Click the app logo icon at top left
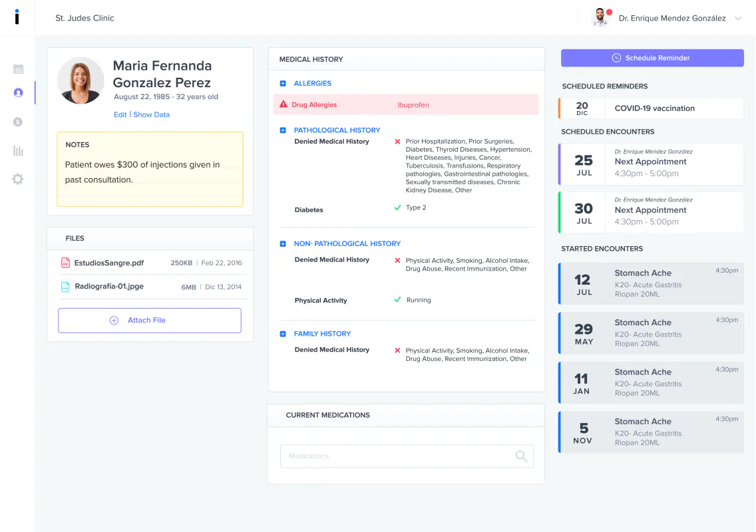The image size is (756, 532). pos(17,17)
